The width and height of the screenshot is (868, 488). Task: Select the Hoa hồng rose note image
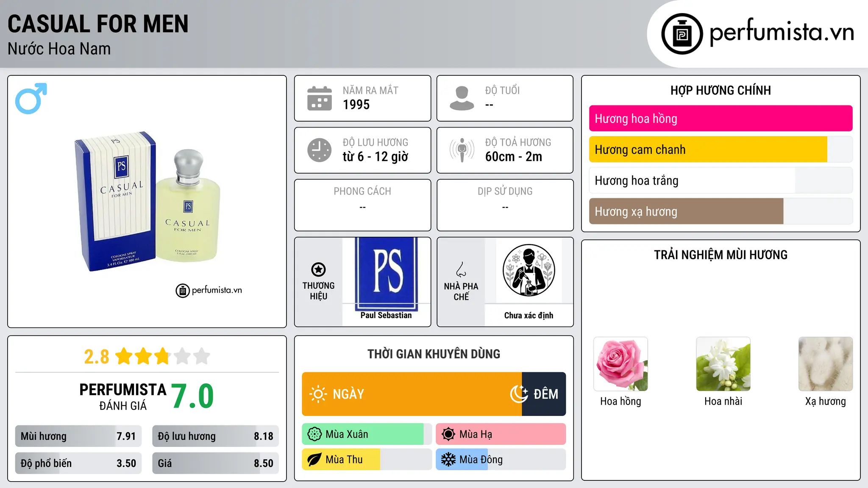pyautogui.click(x=620, y=364)
